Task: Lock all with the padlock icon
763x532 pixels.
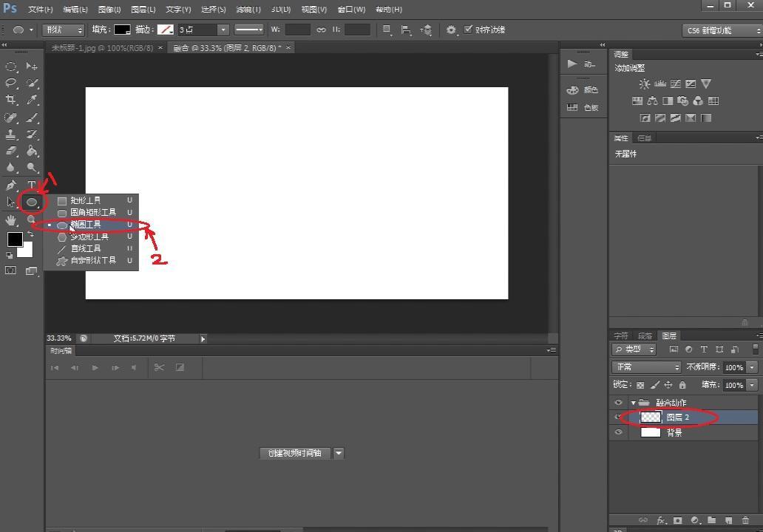Action: [x=682, y=385]
